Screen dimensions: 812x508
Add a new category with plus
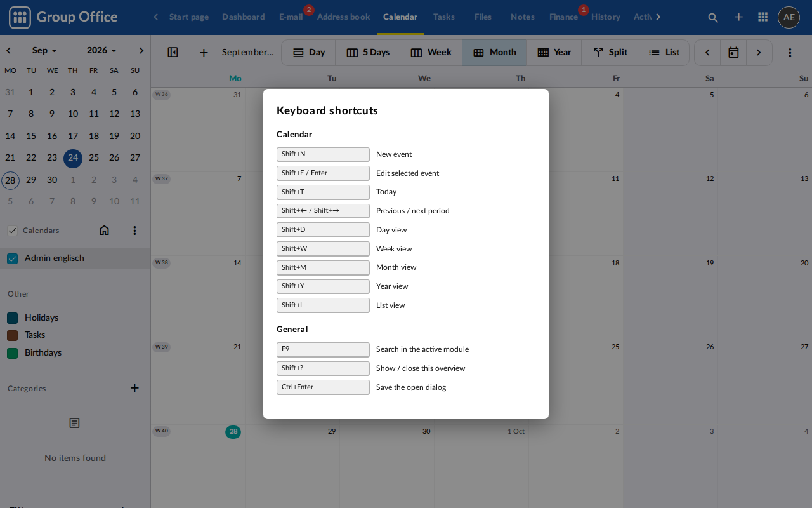coord(134,388)
